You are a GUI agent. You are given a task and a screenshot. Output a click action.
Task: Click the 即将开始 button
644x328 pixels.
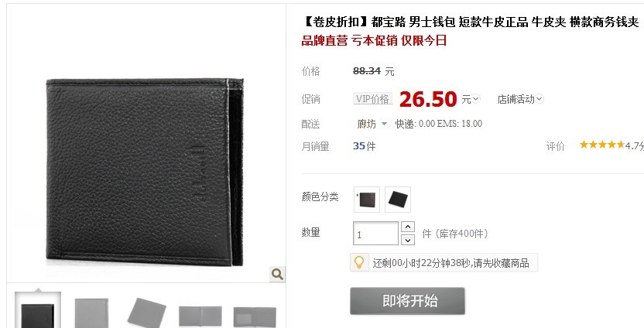tap(407, 301)
